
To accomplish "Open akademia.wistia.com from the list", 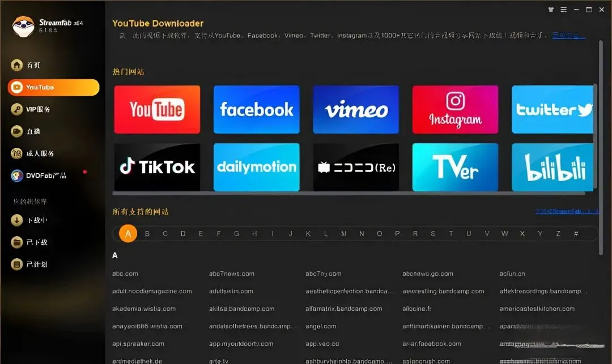I will coord(143,309).
